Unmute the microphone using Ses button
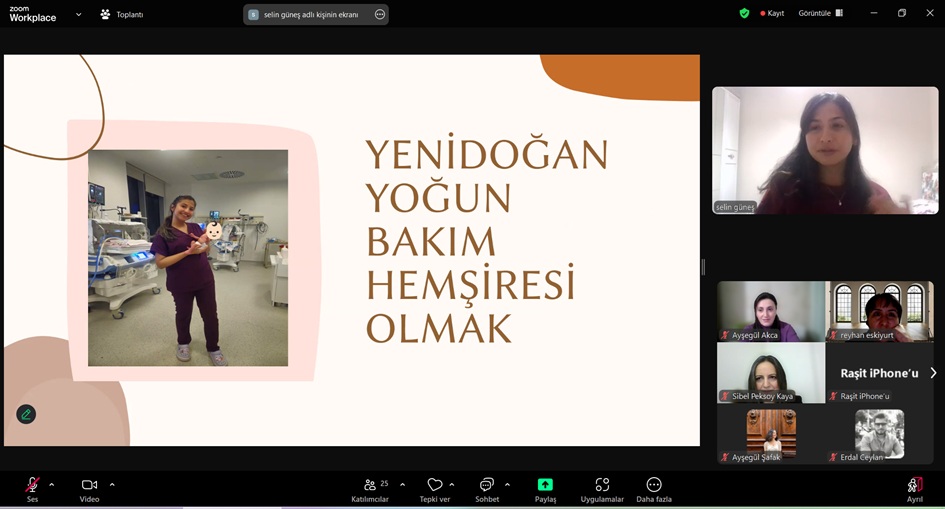The image size is (945, 509). [x=32, y=485]
